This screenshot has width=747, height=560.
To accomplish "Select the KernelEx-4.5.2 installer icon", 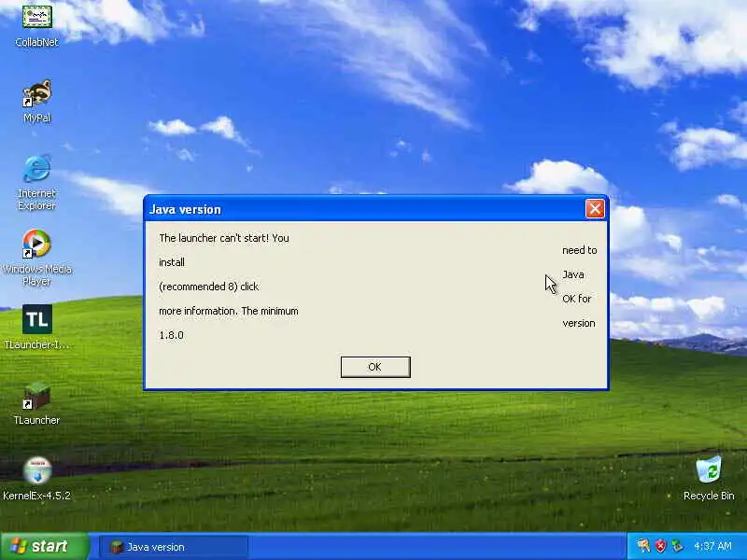I will pyautogui.click(x=36, y=479).
